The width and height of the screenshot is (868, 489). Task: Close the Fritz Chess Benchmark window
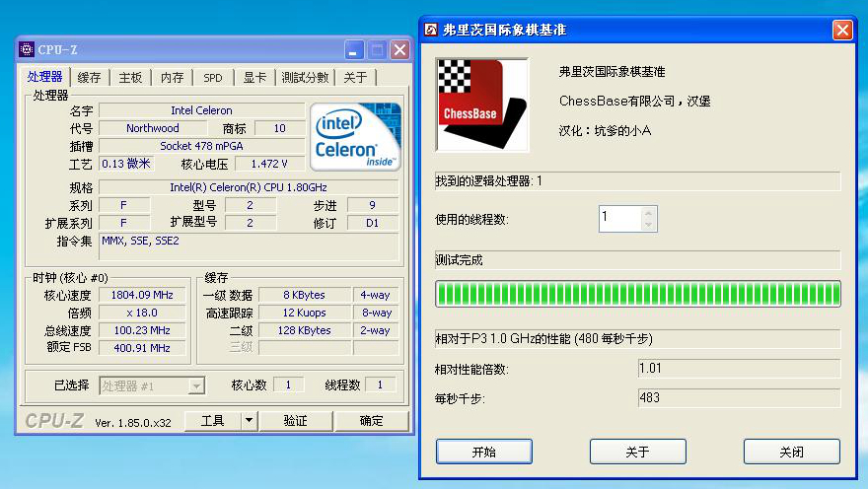(x=842, y=30)
